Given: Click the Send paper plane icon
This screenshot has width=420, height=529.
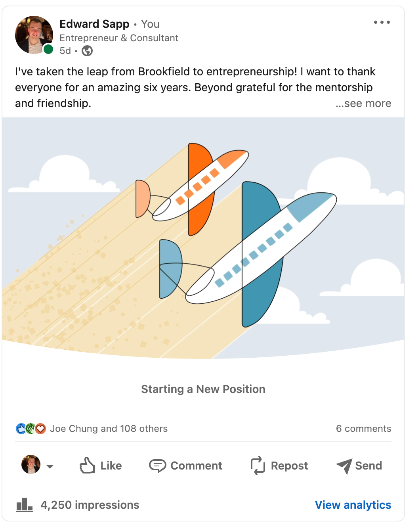Looking at the screenshot, I should [344, 466].
